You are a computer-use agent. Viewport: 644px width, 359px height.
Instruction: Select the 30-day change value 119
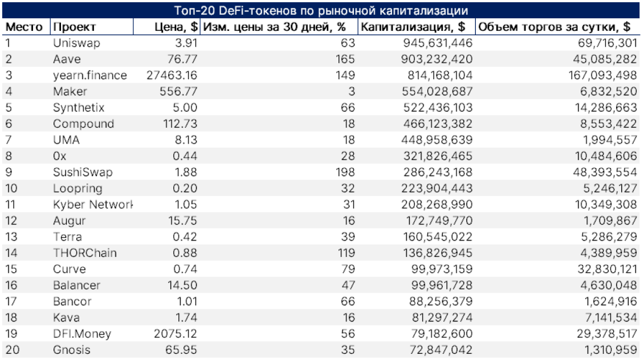pyautogui.click(x=346, y=252)
